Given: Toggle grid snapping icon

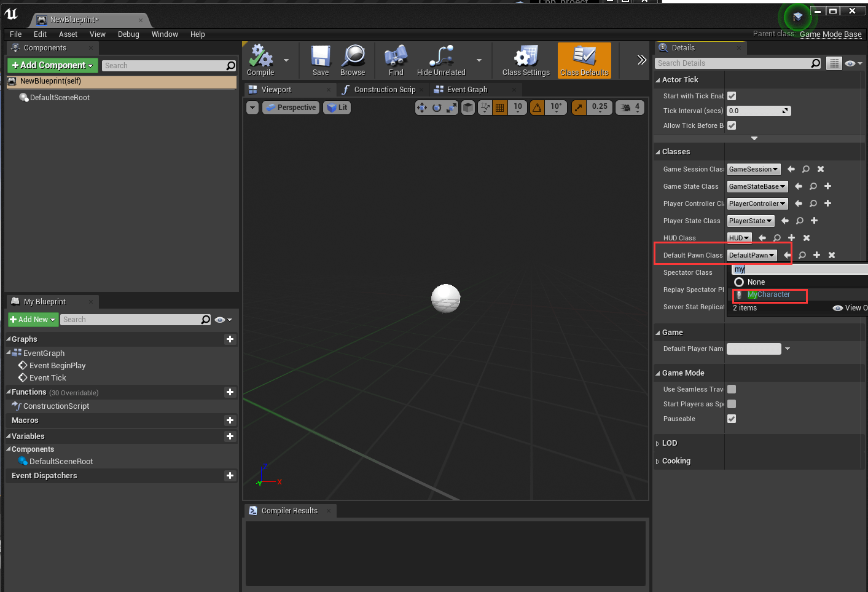Looking at the screenshot, I should click(x=500, y=108).
